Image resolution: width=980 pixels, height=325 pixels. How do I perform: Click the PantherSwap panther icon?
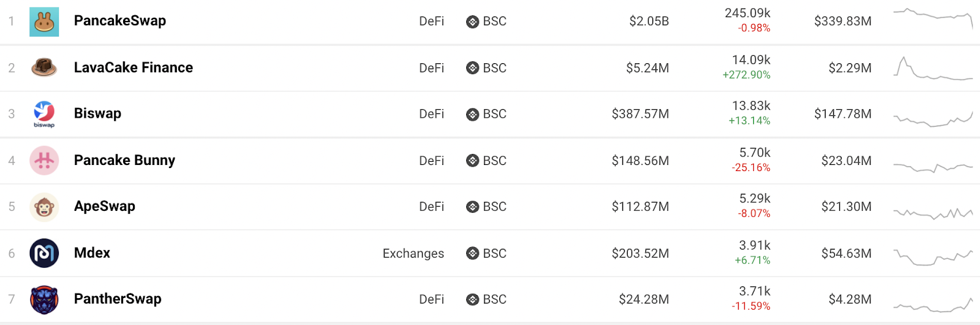44,299
